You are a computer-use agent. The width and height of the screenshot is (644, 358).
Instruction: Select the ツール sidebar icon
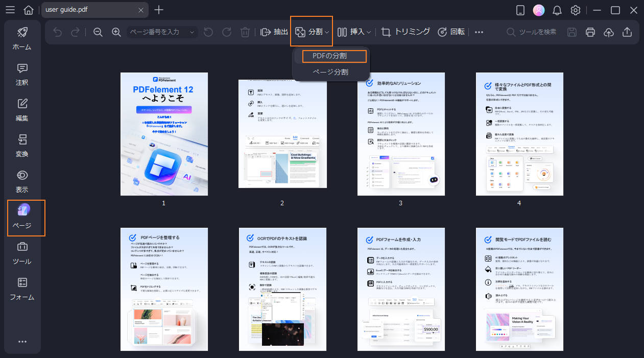point(21,253)
